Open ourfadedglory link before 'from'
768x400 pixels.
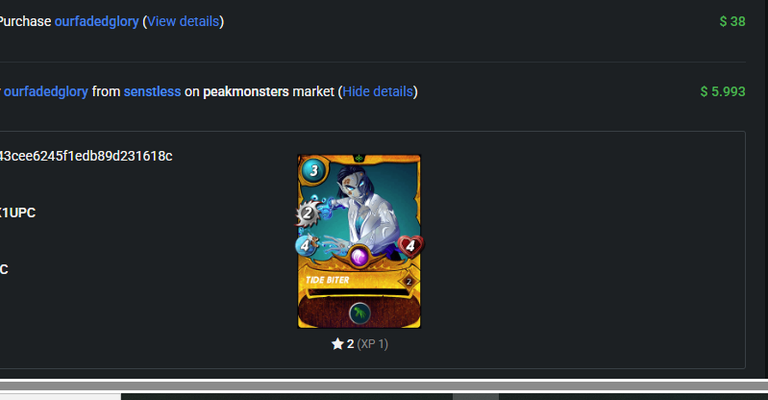click(x=46, y=92)
